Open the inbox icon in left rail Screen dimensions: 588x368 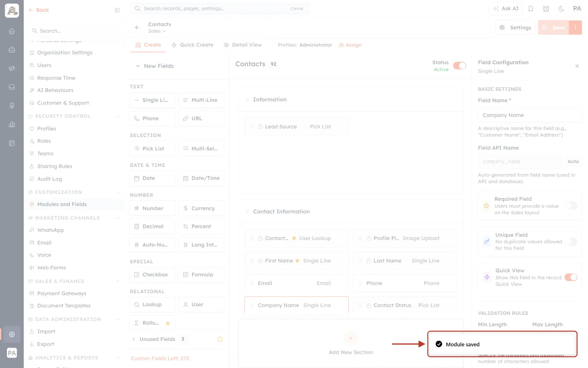12,87
